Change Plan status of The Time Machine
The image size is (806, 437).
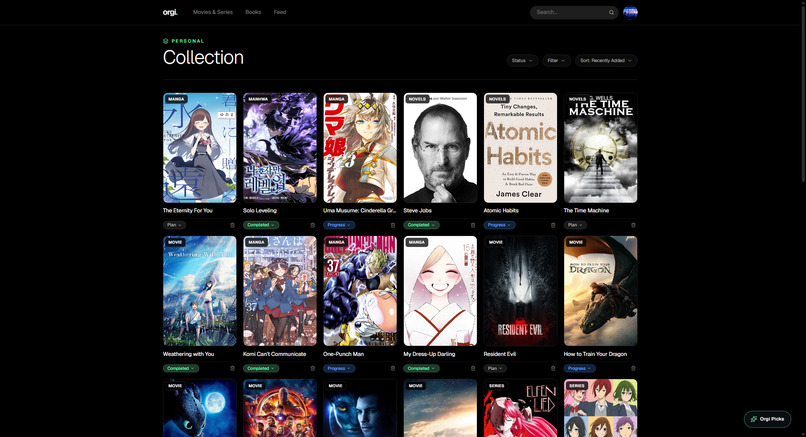pyautogui.click(x=575, y=225)
